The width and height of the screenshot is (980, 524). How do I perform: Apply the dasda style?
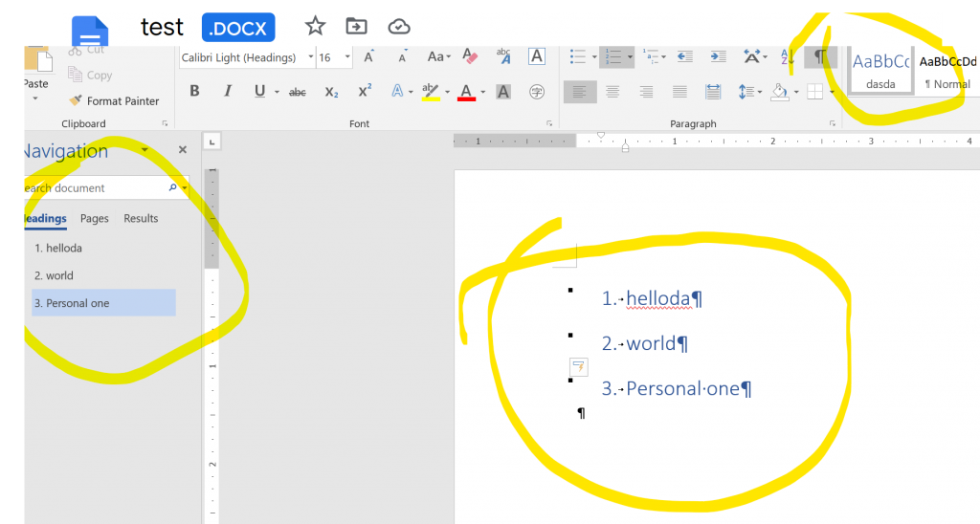tap(880, 71)
